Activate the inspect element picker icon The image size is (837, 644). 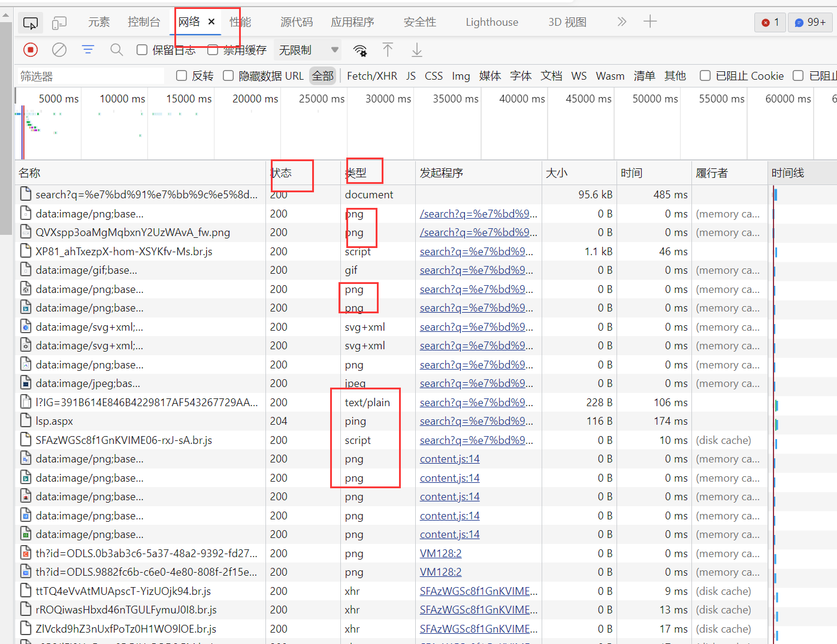(30, 23)
